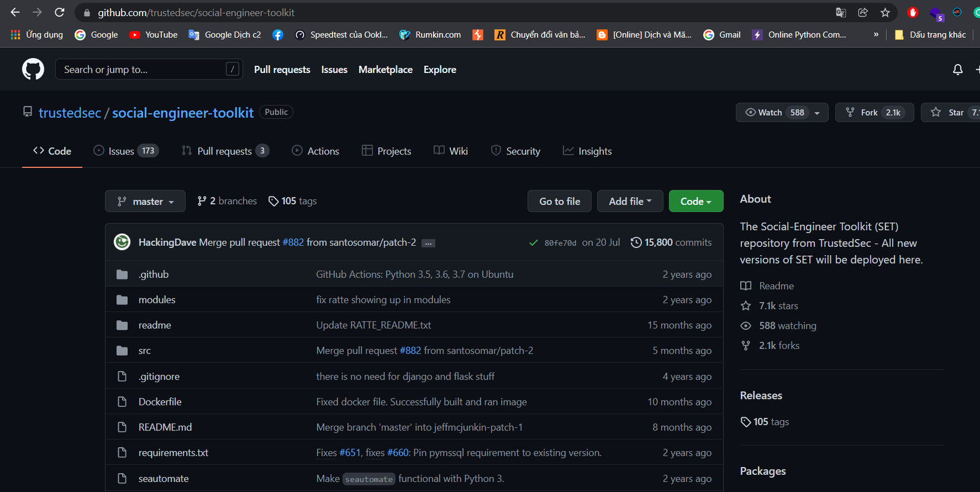The image size is (980, 492).
Task: Open Marketplace in the top navigation
Action: pyautogui.click(x=385, y=69)
